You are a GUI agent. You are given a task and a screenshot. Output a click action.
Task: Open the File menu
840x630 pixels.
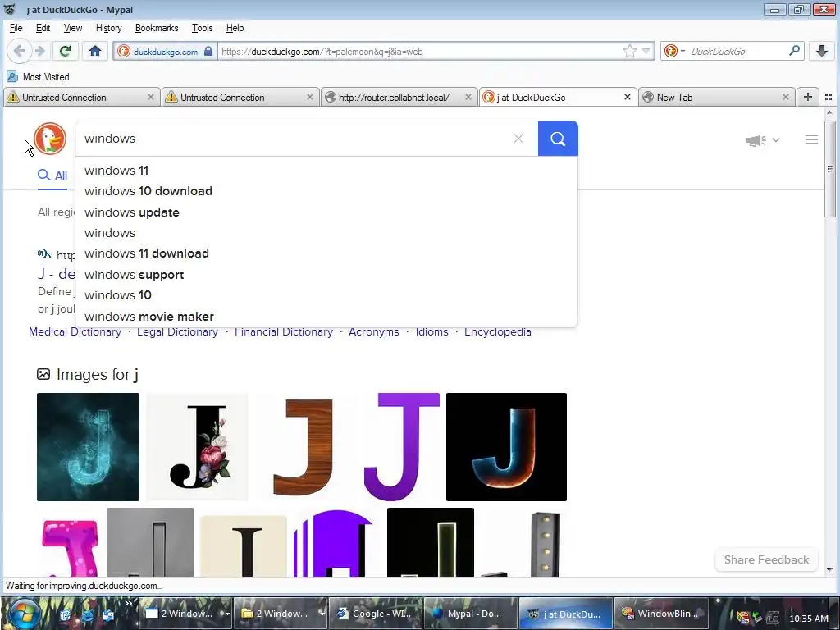point(16,28)
